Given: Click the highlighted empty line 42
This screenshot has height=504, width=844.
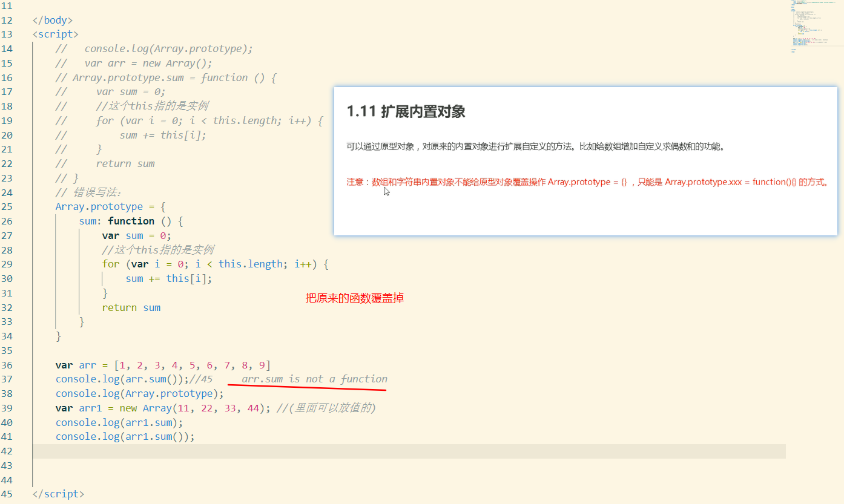Looking at the screenshot, I should tap(409, 451).
